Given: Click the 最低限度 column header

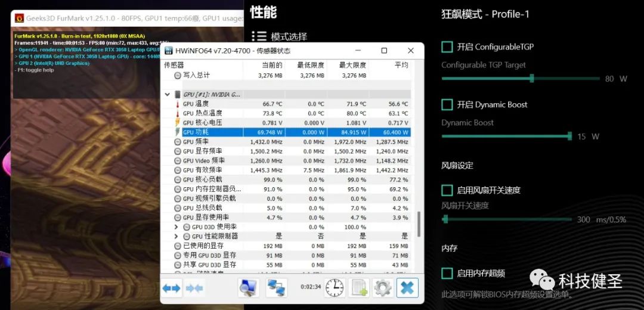Looking at the screenshot, I should point(311,65).
